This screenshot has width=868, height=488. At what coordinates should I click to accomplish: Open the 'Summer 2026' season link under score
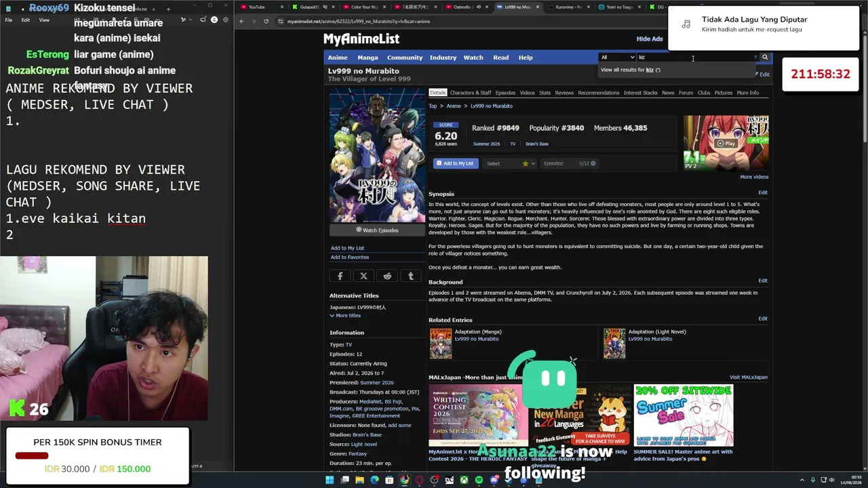click(486, 144)
